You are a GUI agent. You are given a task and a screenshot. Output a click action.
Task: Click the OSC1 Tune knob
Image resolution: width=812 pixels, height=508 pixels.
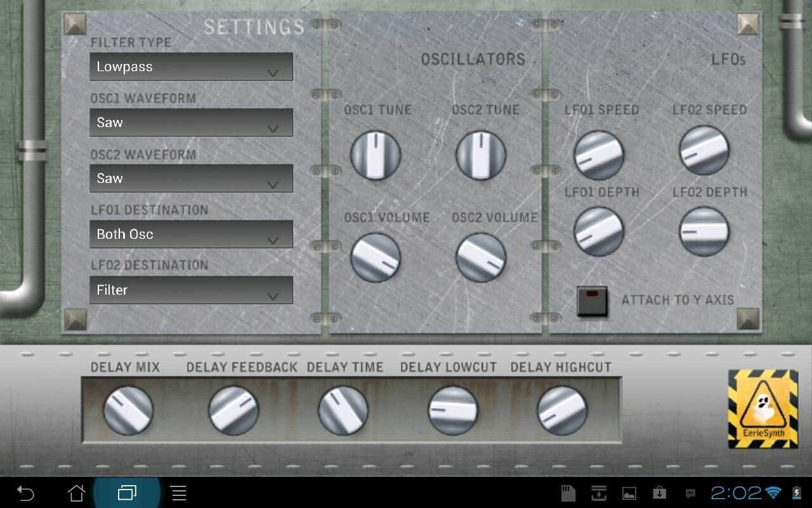376,155
